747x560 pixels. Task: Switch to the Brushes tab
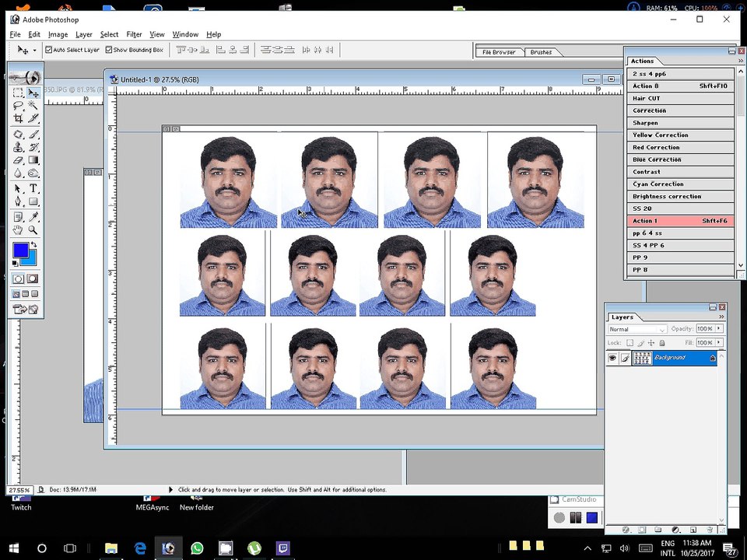click(541, 52)
